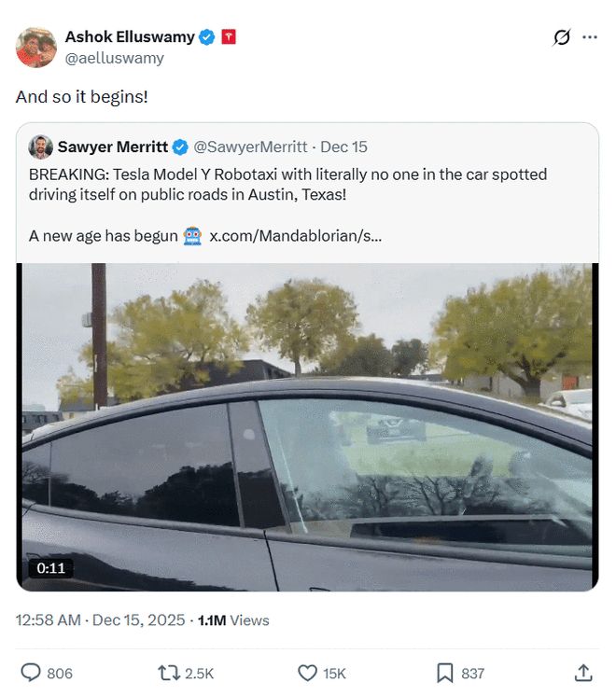Click the share upload icon

click(582, 673)
